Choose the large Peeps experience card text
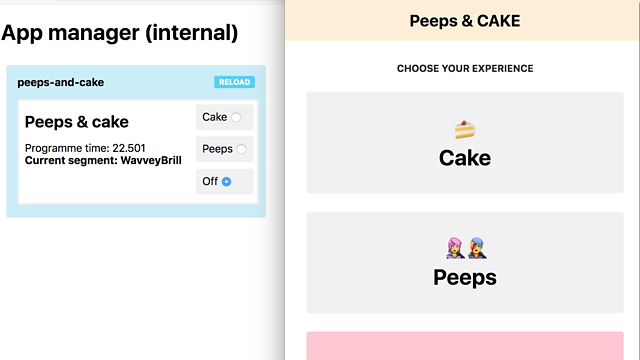 [465, 278]
